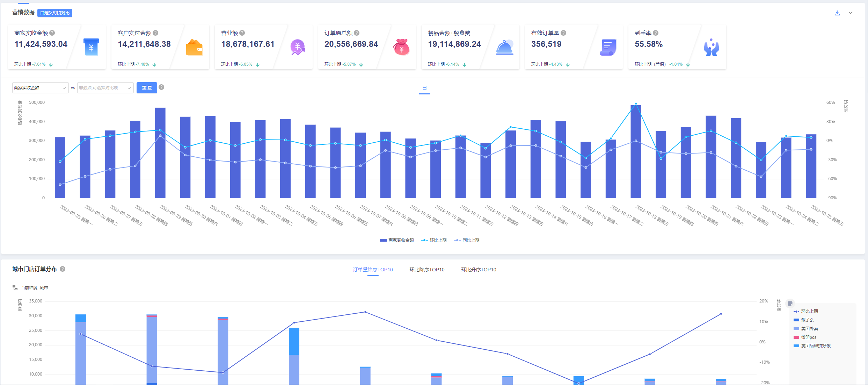Click the down arrow beside -6.05% 环比

tap(258, 65)
